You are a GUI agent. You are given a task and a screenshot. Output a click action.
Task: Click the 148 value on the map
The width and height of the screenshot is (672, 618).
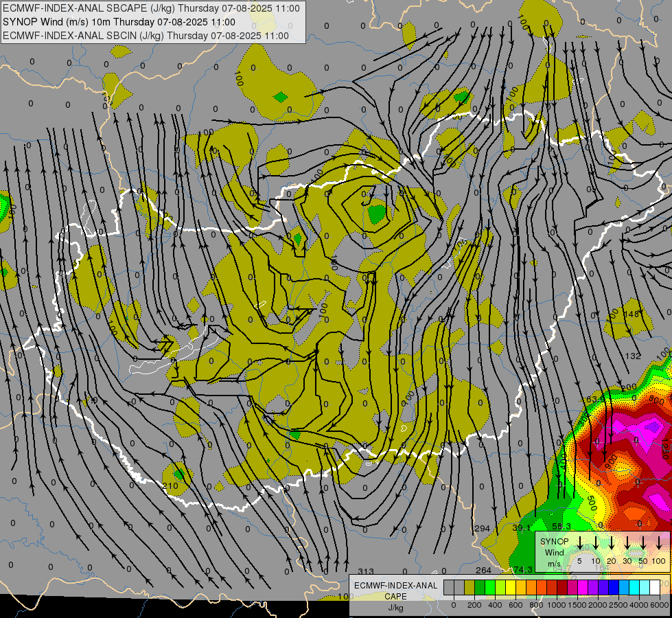[632, 314]
